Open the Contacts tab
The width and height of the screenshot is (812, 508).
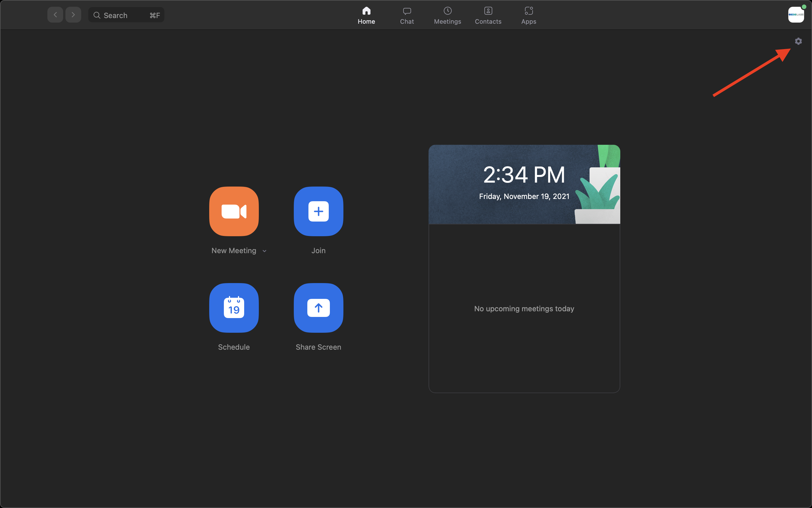488,16
